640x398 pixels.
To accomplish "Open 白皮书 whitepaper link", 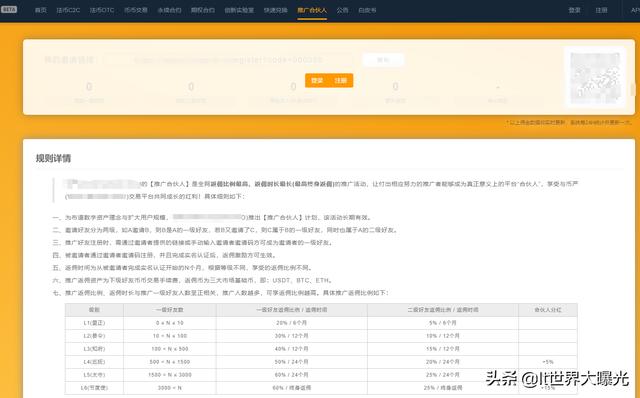I will [367, 10].
